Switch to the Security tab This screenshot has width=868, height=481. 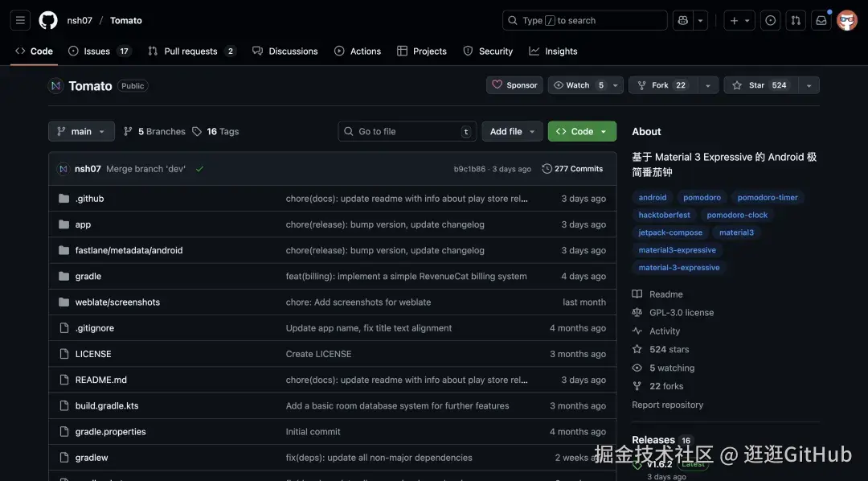(488, 51)
